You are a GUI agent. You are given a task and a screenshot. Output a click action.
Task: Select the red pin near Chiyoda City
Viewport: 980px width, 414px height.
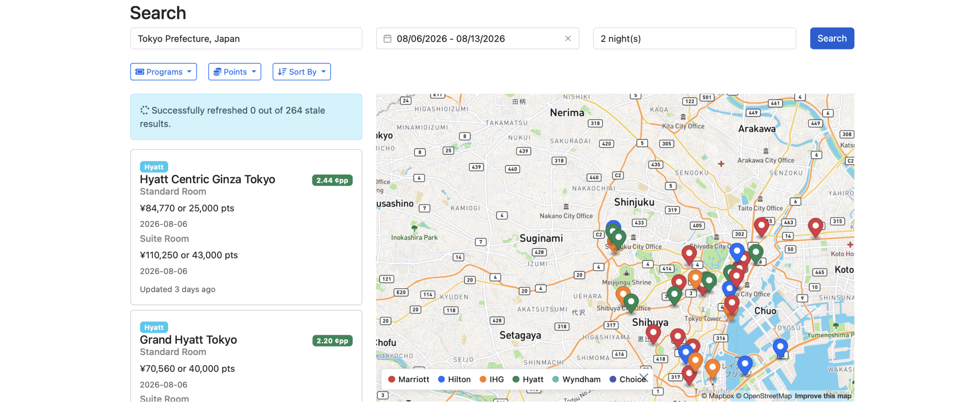click(689, 253)
